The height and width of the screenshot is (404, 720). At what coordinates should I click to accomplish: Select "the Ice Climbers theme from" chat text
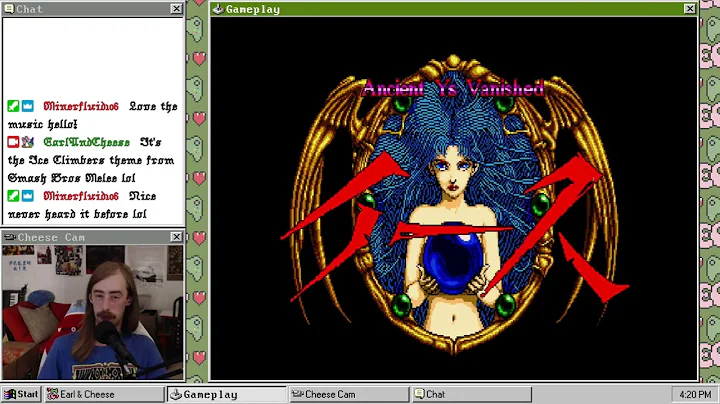[x=91, y=160]
